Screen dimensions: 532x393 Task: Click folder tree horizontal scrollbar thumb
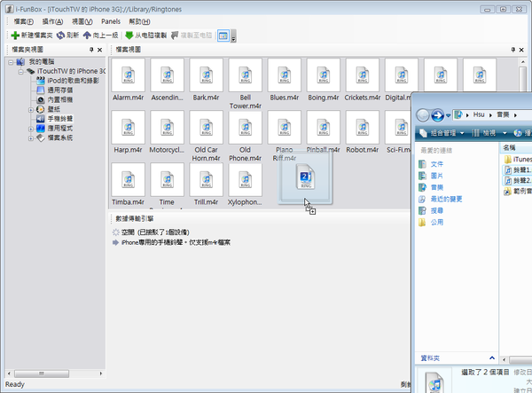tap(42, 373)
